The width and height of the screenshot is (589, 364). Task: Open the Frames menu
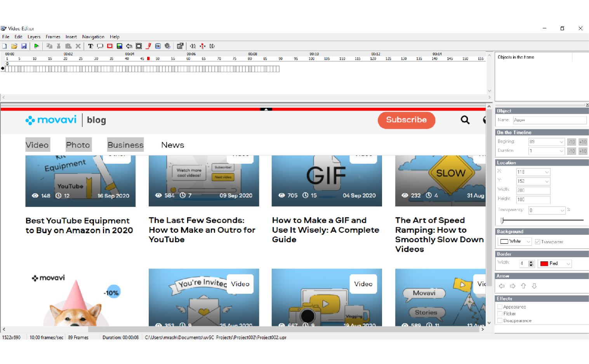53,37
